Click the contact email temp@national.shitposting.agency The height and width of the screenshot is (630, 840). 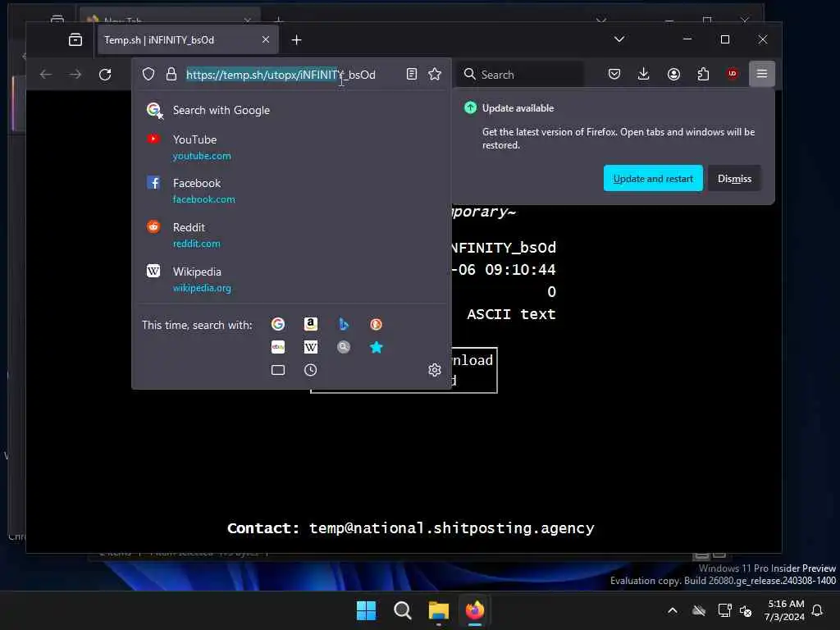(452, 528)
